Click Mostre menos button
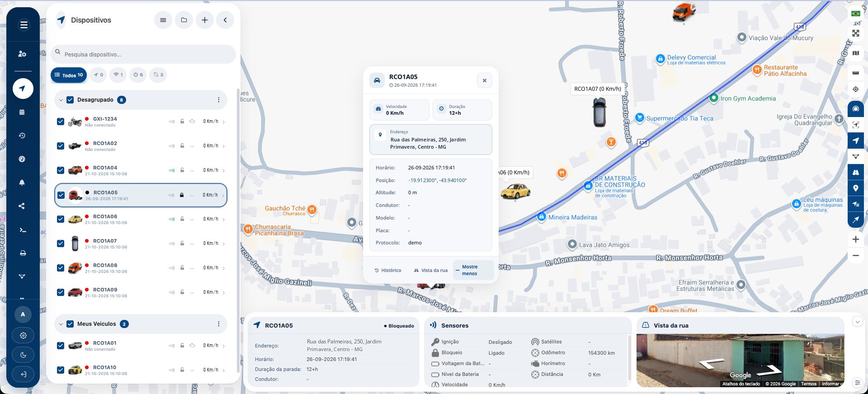 [473, 270]
